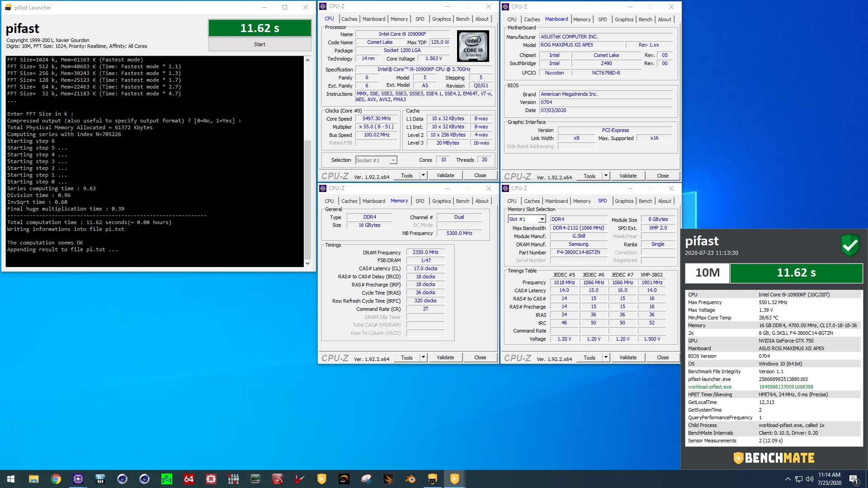This screenshot has width=868, height=488.
Task: Click Close in the CPU-Z Mainboard window
Action: 663,176
